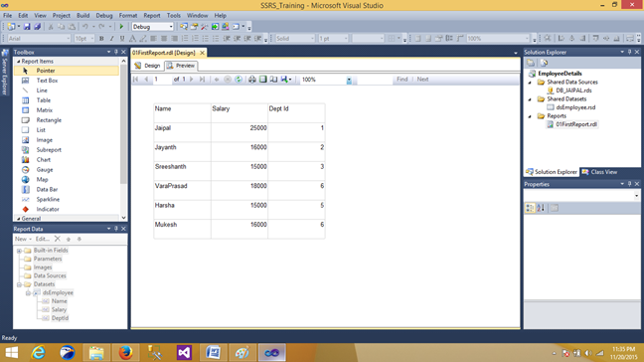This screenshot has height=362, width=644.
Task: Collapse Shared Data Sources in Solution Explorer
Action: (530, 83)
